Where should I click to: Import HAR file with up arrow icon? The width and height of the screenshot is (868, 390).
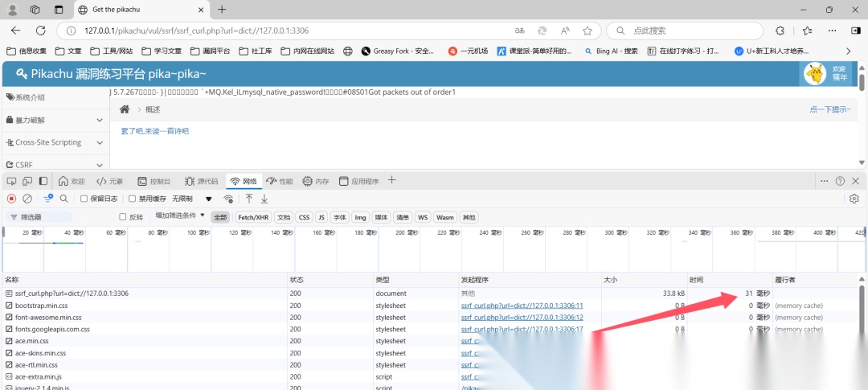[x=249, y=199]
